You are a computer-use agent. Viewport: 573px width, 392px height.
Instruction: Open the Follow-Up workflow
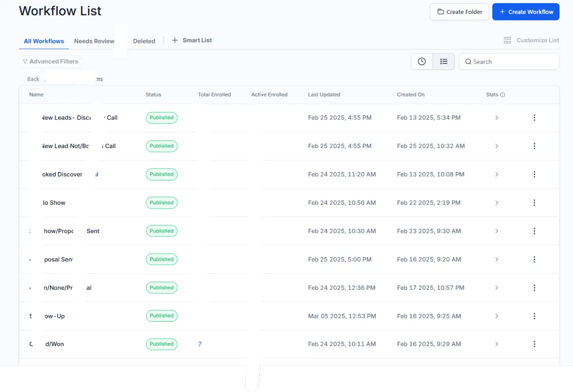click(x=47, y=316)
